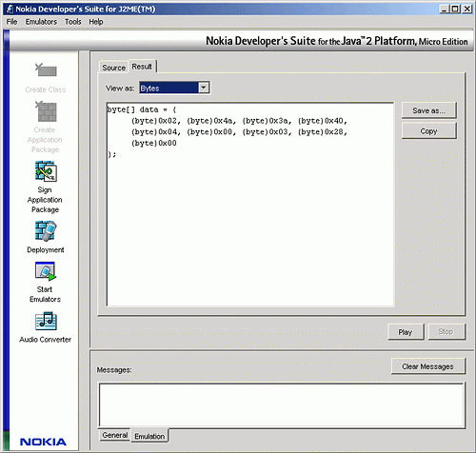This screenshot has height=453, width=476.
Task: Select the Result tab
Action: 142,67
